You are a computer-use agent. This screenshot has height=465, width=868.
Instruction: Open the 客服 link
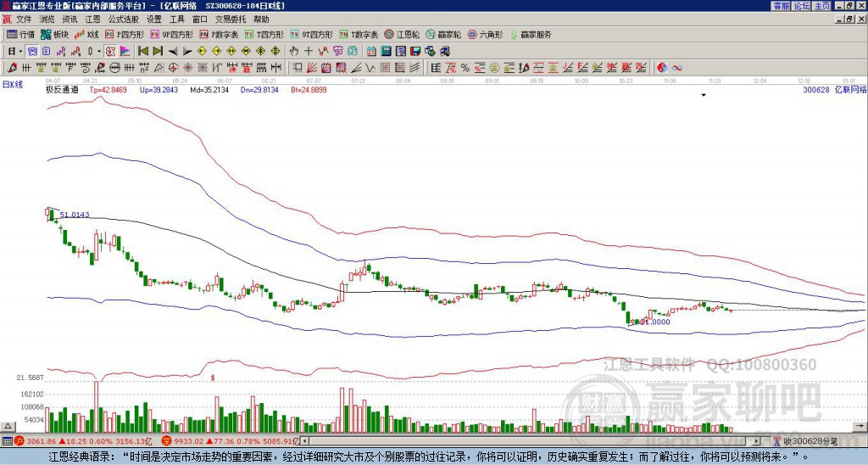pos(782,6)
